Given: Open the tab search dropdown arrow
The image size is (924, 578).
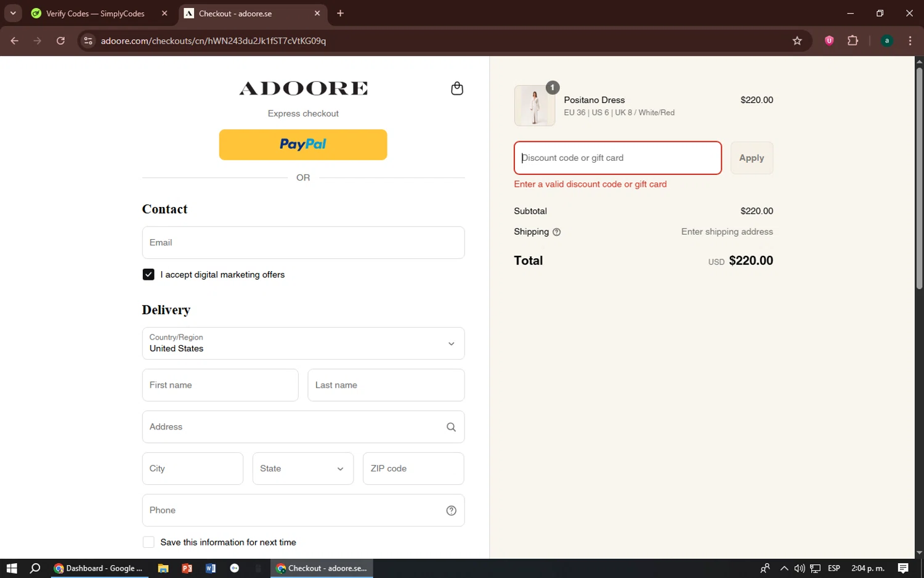Looking at the screenshot, I should point(13,14).
